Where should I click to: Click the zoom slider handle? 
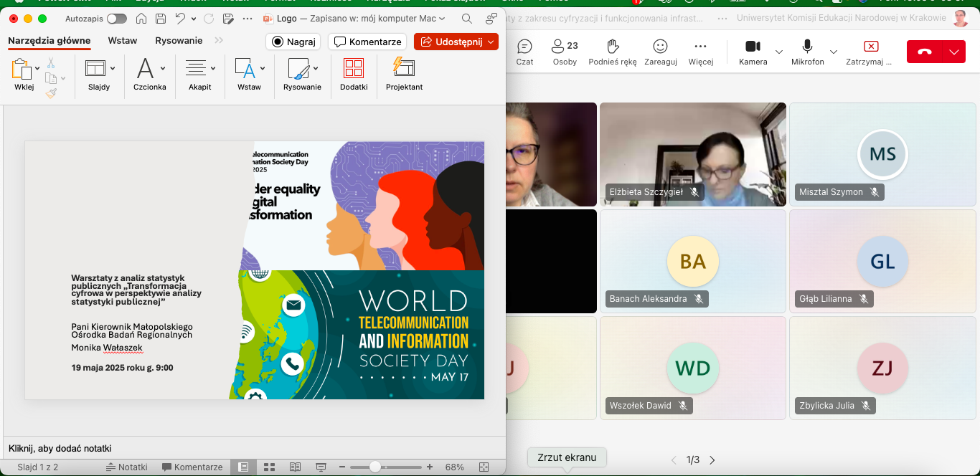pos(375,467)
